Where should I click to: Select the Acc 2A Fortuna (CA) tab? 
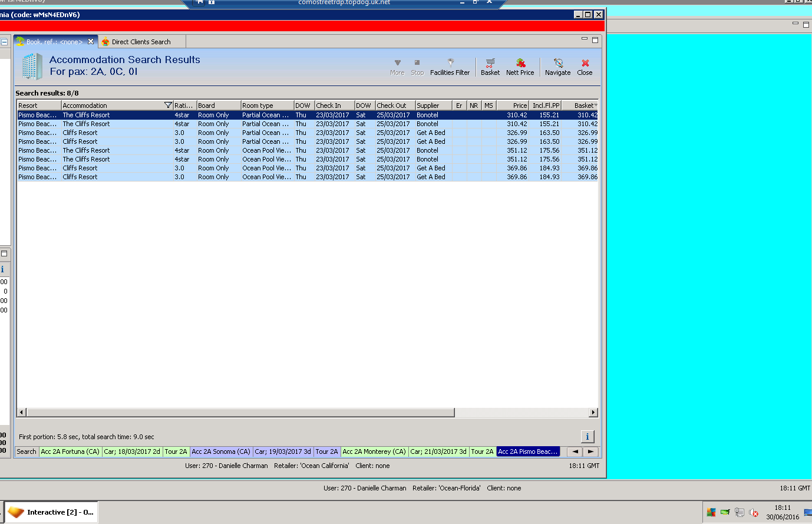click(70, 452)
